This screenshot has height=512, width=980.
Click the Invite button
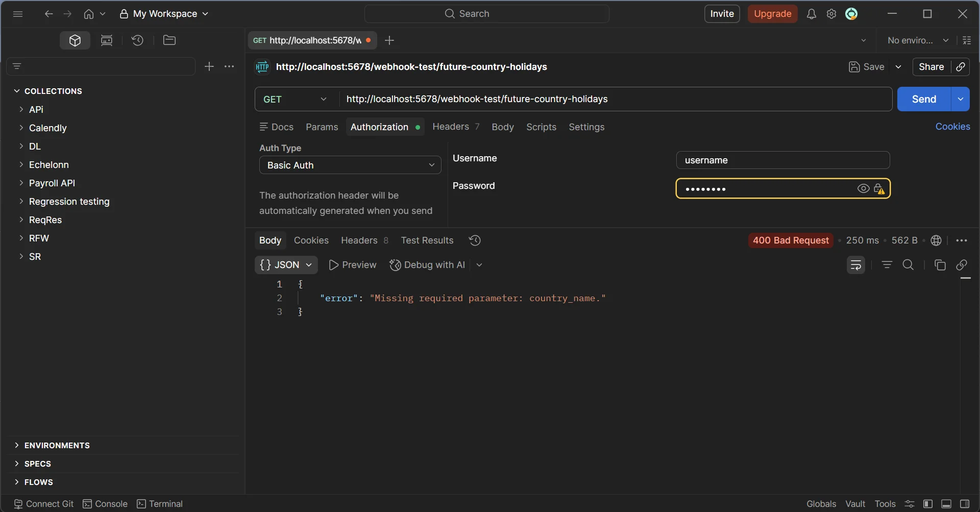tap(722, 14)
